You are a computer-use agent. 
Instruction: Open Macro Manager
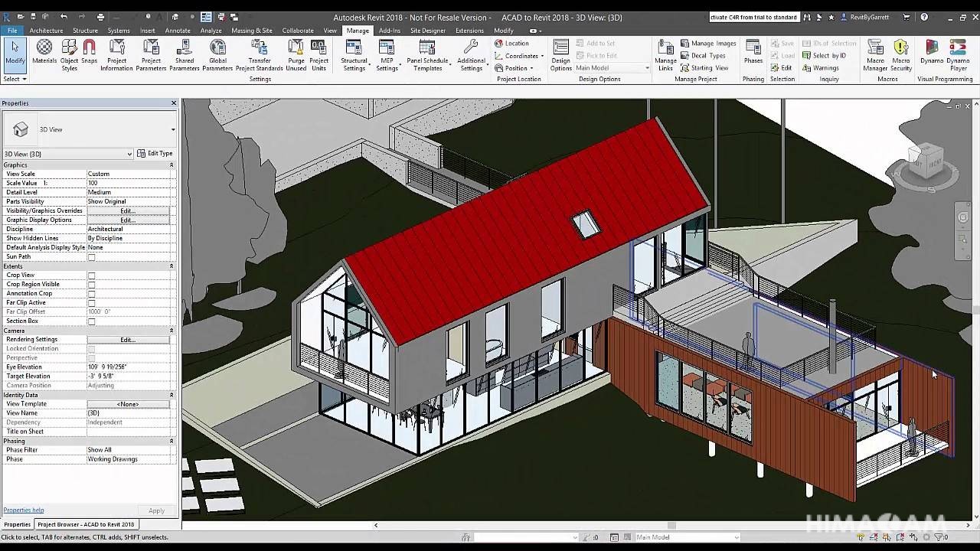point(875,55)
